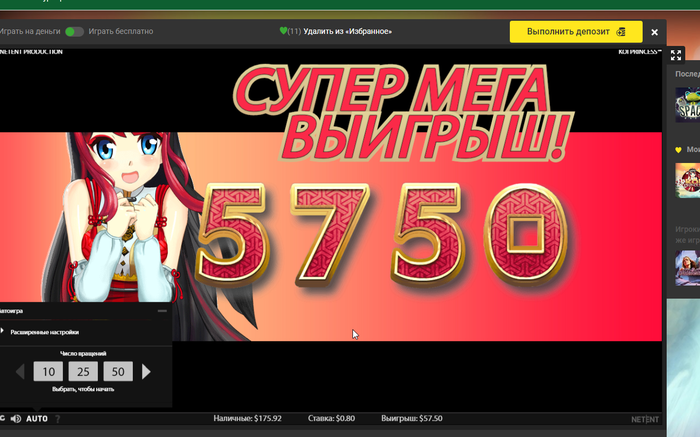The image size is (700, 437).
Task: Show lower spin counts with left arrow
Action: click(20, 371)
